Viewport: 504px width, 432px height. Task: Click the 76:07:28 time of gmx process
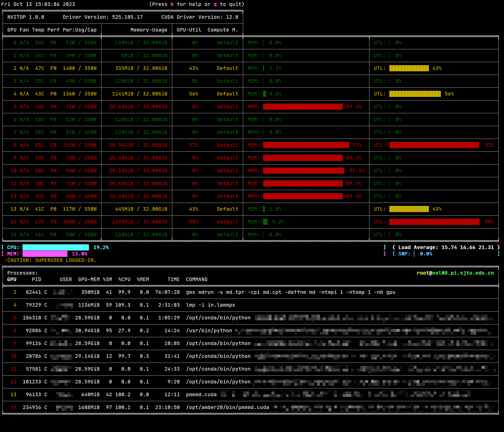pos(167,292)
